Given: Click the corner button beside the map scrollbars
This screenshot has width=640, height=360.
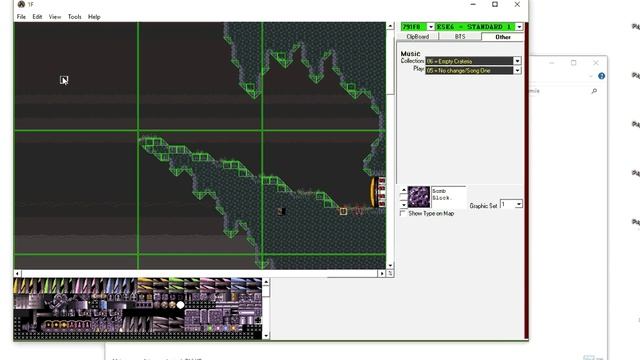Looking at the screenshot, I should click(x=390, y=273).
